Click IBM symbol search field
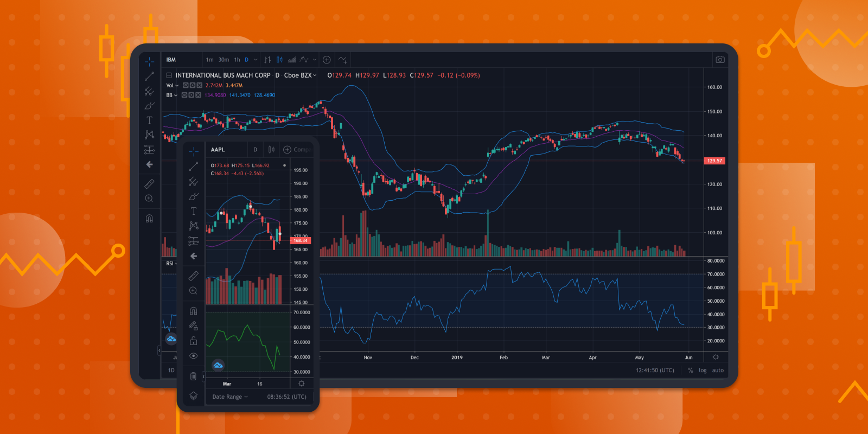 click(182, 60)
